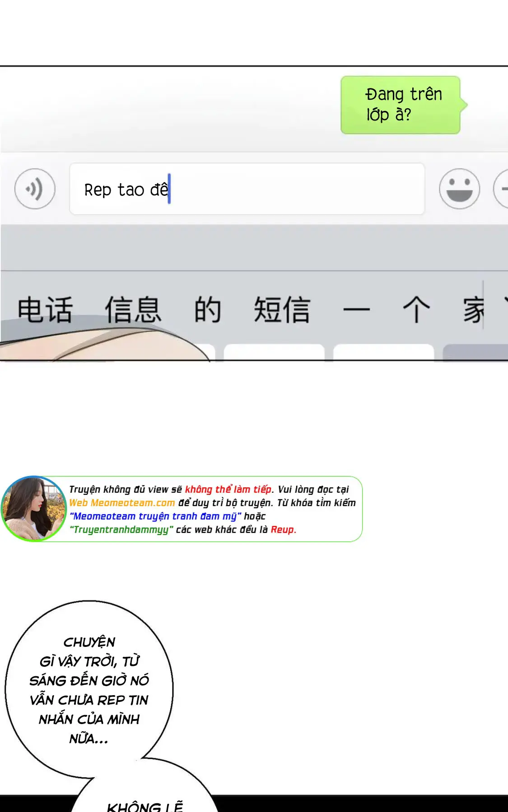Viewport: 508px width, 812px height.
Task: Click the girl avatar photo in banner
Action: pos(33,508)
